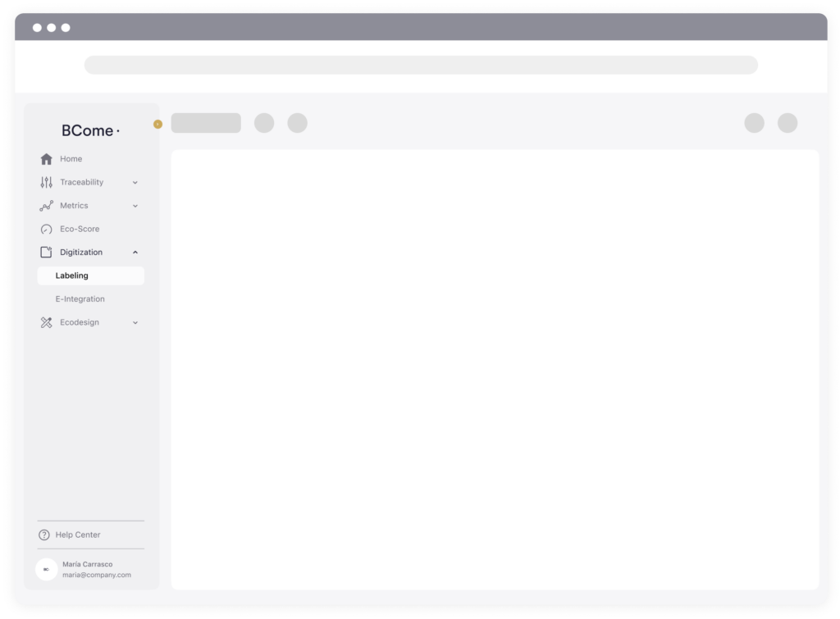Collapse sidebar with the yellow dot button
The height and width of the screenshot is (619, 840).
tap(157, 125)
